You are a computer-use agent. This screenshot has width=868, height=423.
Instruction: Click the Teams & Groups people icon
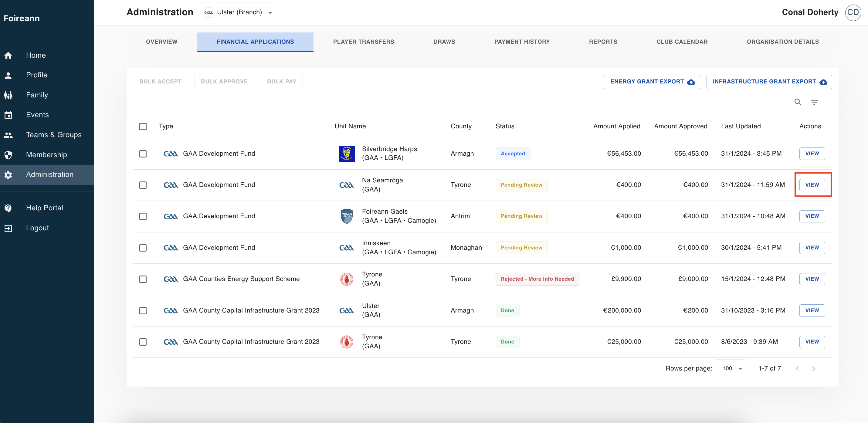pyautogui.click(x=8, y=135)
